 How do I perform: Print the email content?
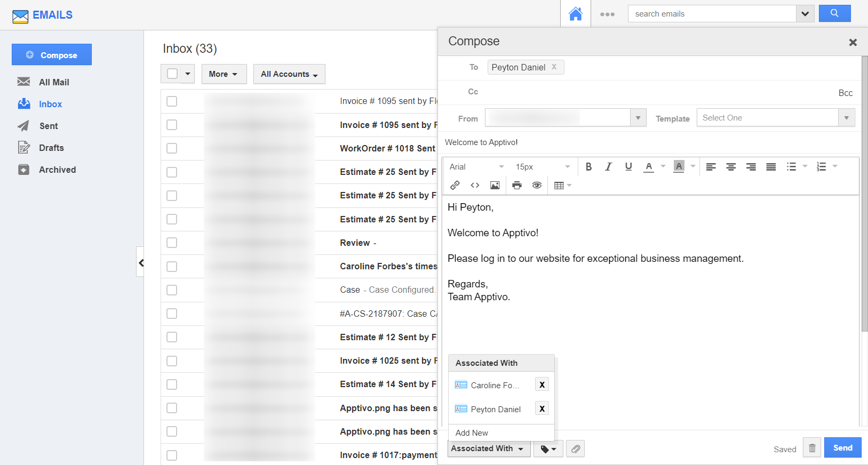click(x=517, y=185)
